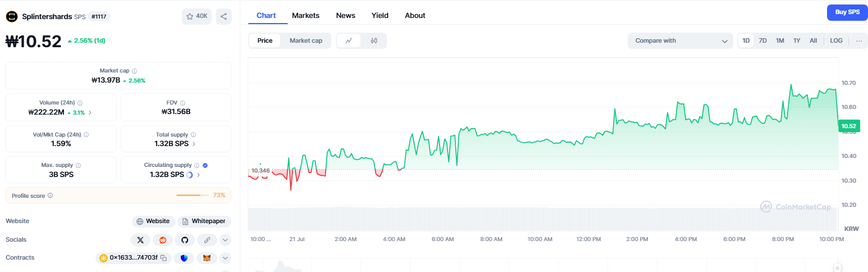Set chart range to 7D

click(x=763, y=40)
